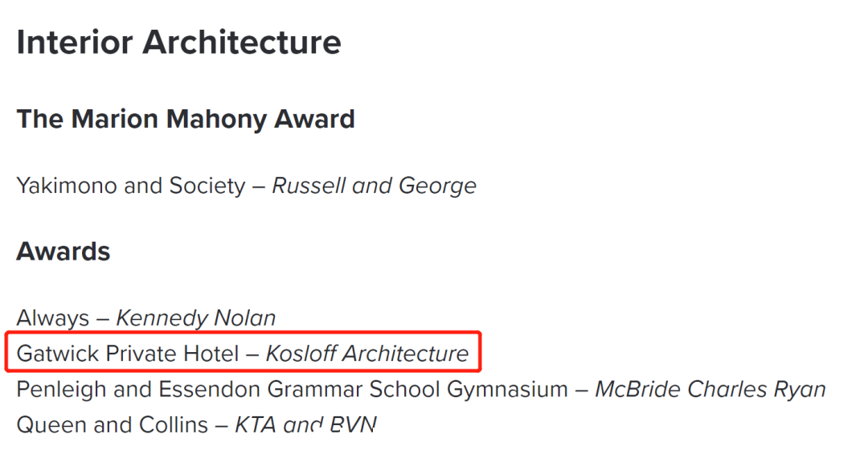Viewport: 868px width, 475px height.
Task: Select the Kosloff Architecture italic text
Action: point(367,353)
